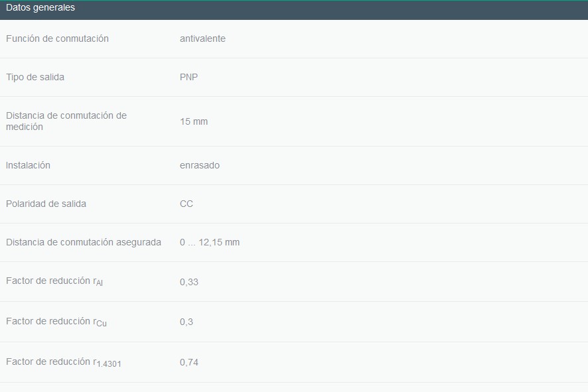
Task: Select the 'Función de conmutación' label
Action: tap(57, 38)
